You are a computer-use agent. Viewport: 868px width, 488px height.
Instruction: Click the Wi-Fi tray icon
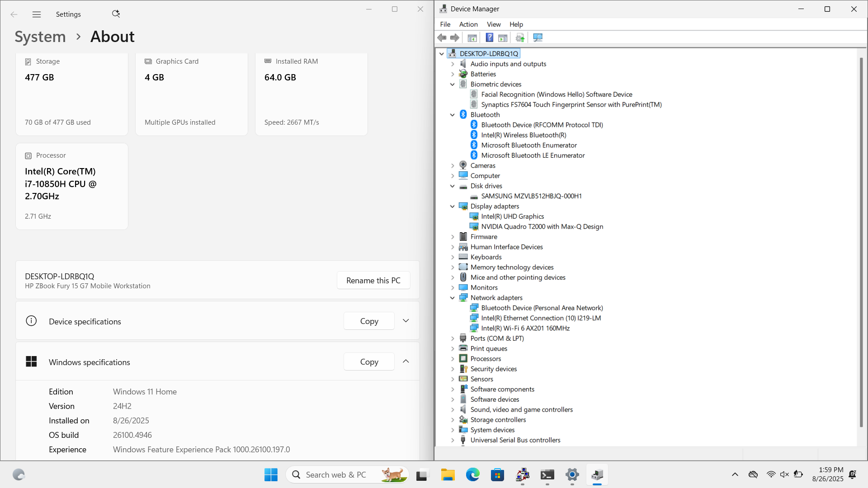tap(771, 474)
